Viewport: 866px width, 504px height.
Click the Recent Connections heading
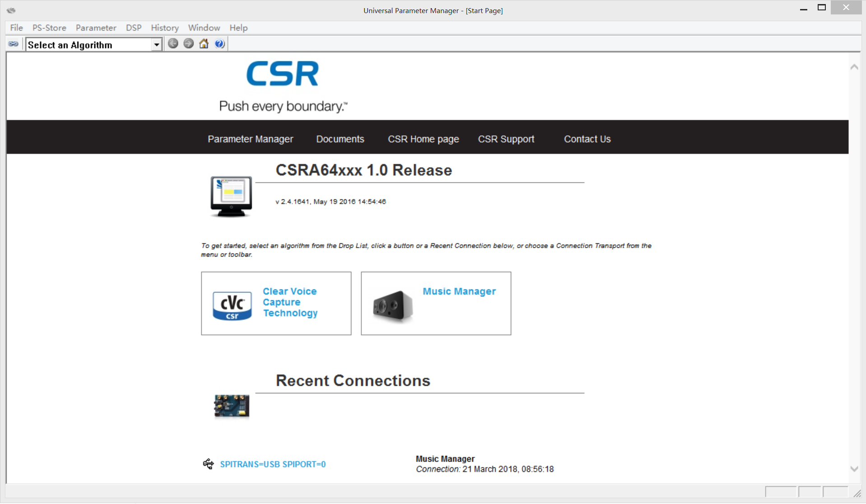[x=353, y=380]
